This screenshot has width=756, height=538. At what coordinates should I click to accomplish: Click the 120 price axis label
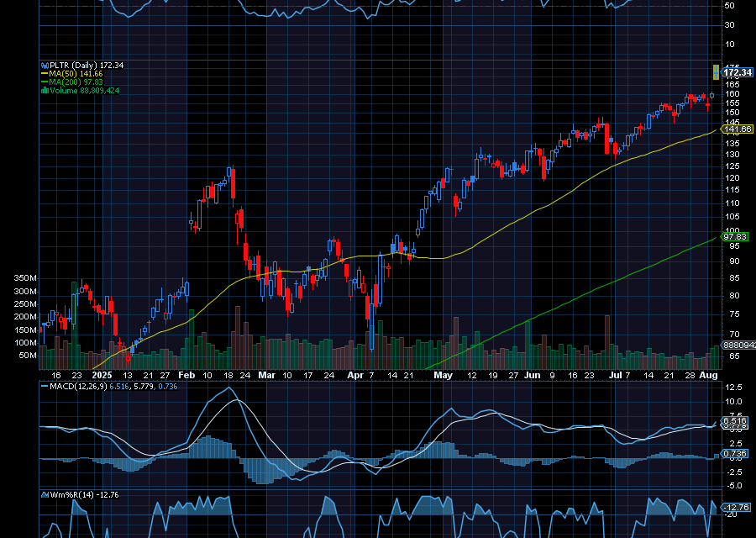[732, 177]
